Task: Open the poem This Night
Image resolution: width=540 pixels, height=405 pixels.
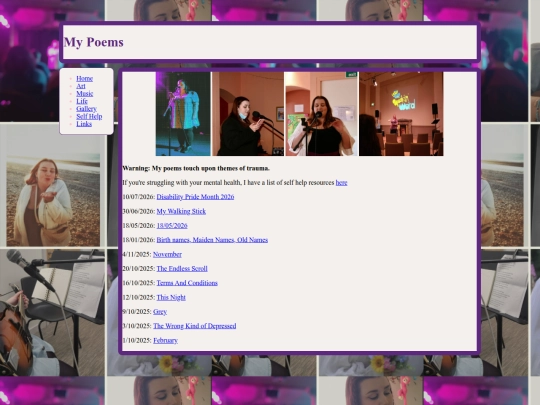Action: coord(171,298)
